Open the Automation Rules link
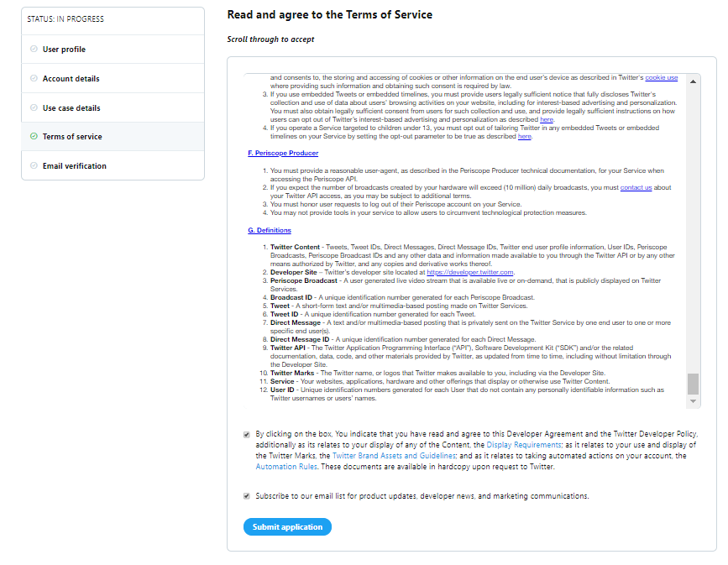Image resolution: width=728 pixels, height=565 pixels. [286, 467]
